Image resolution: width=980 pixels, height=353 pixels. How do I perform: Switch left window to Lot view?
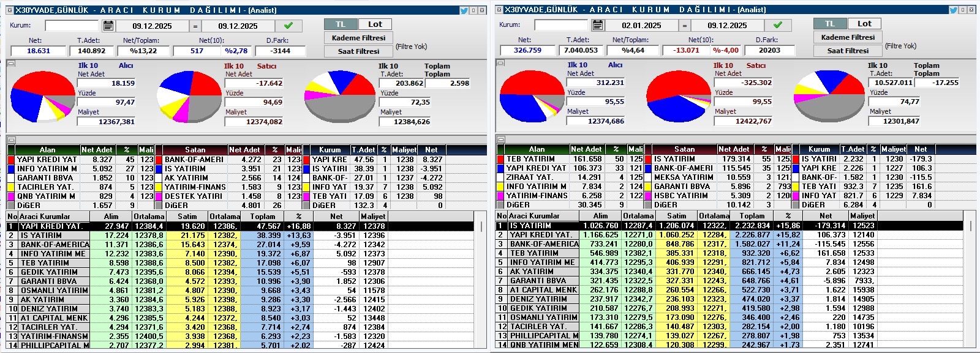[375, 24]
